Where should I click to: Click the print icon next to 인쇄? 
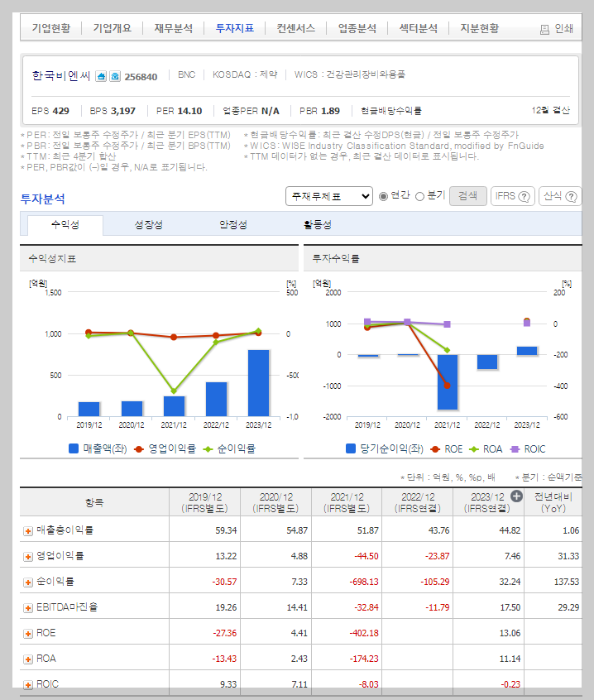(544, 30)
